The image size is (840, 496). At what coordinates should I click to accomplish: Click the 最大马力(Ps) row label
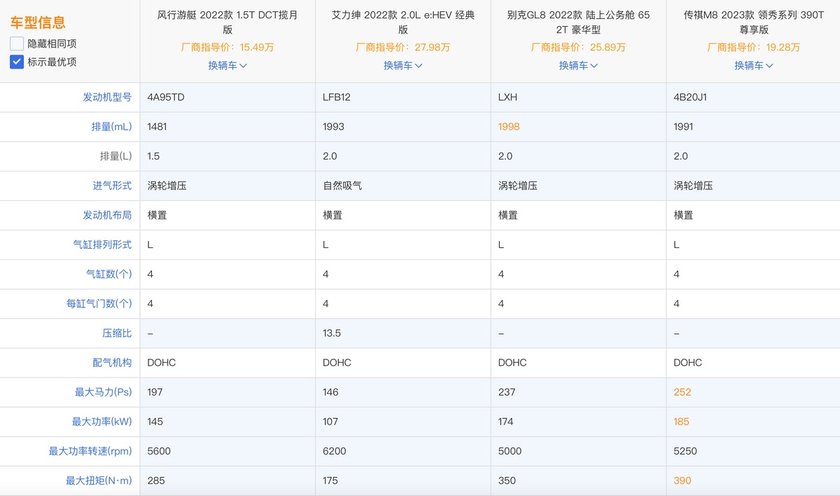point(100,392)
